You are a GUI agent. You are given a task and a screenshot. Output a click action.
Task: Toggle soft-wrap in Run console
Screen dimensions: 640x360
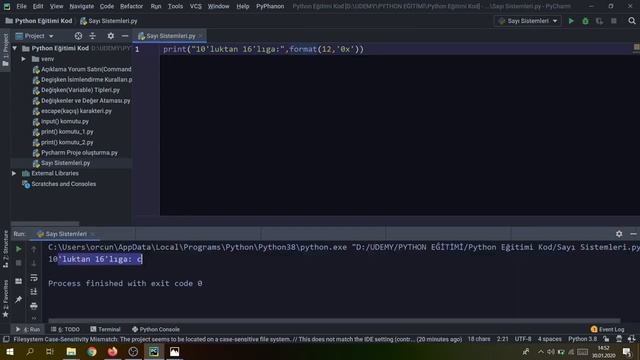[34, 278]
